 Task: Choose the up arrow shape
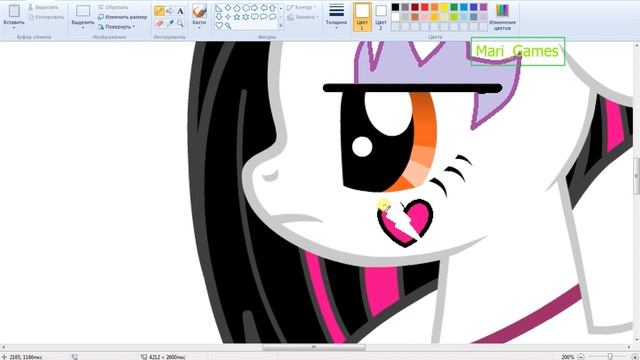(x=273, y=8)
